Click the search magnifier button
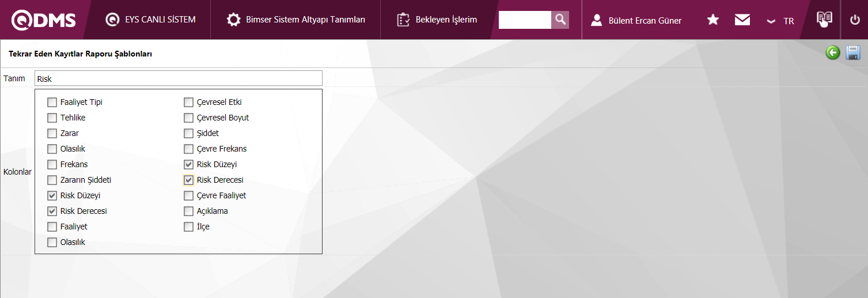 (x=560, y=20)
